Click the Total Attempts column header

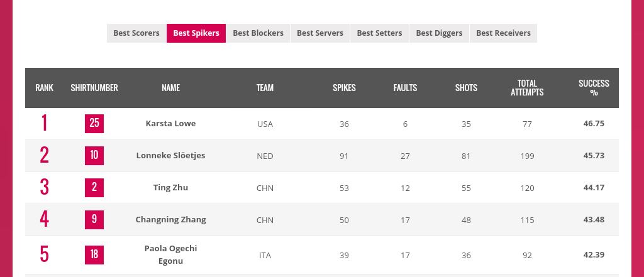(x=527, y=88)
